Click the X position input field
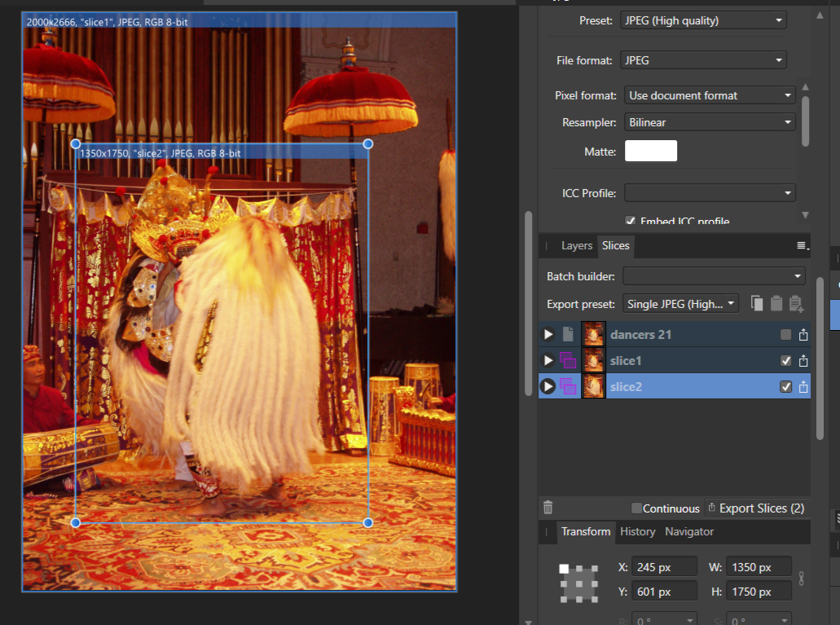 click(x=663, y=566)
